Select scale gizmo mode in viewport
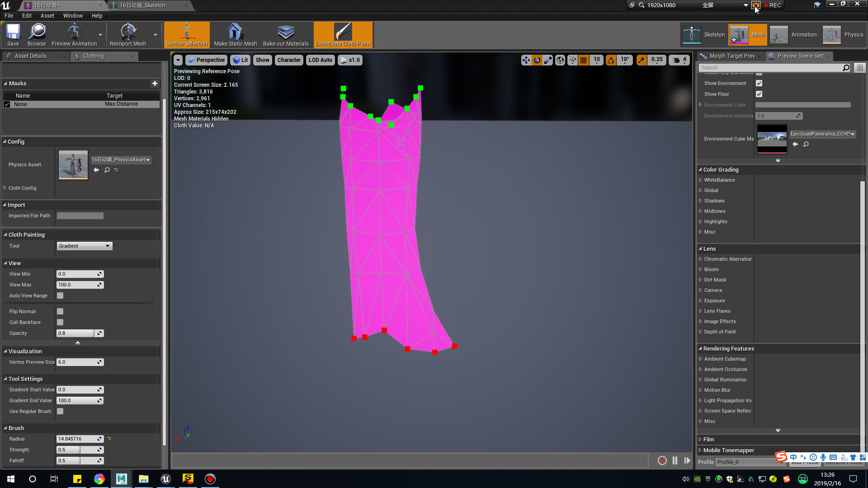This screenshot has width=868, height=488. (548, 60)
